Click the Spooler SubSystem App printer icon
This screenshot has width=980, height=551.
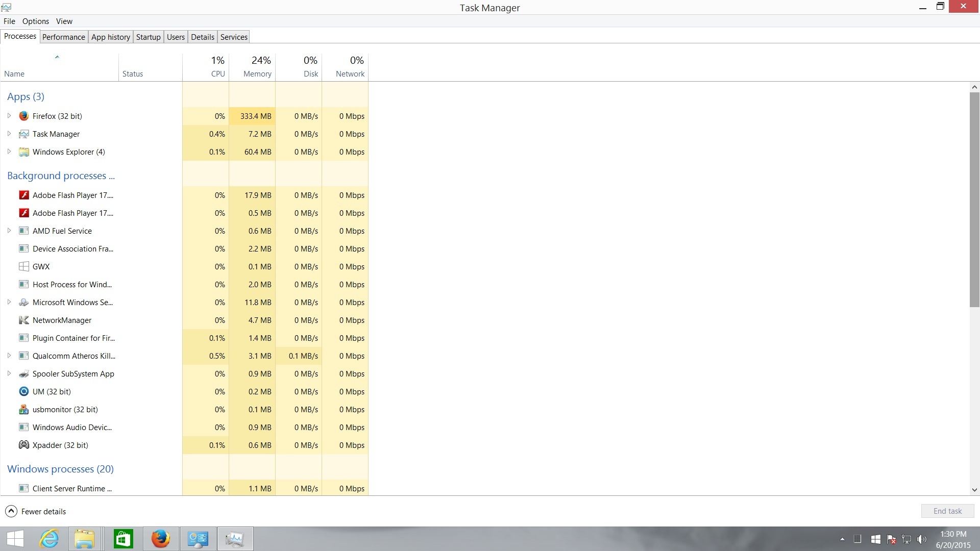(23, 373)
